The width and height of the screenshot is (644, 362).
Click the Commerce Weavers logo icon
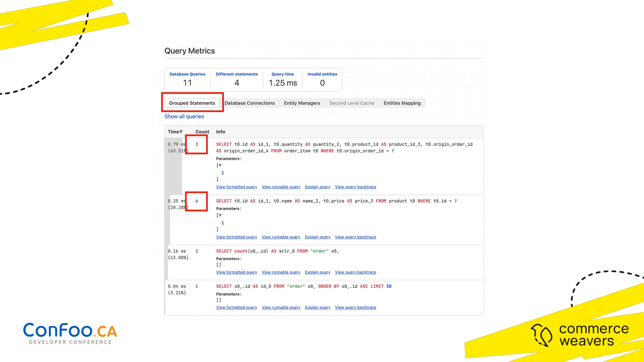point(541,335)
